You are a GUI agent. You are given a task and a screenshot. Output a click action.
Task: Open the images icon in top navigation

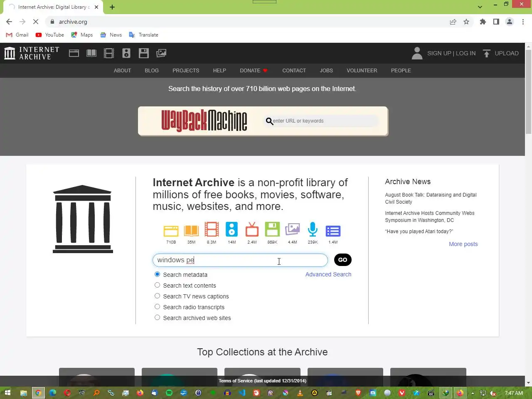pyautogui.click(x=161, y=53)
